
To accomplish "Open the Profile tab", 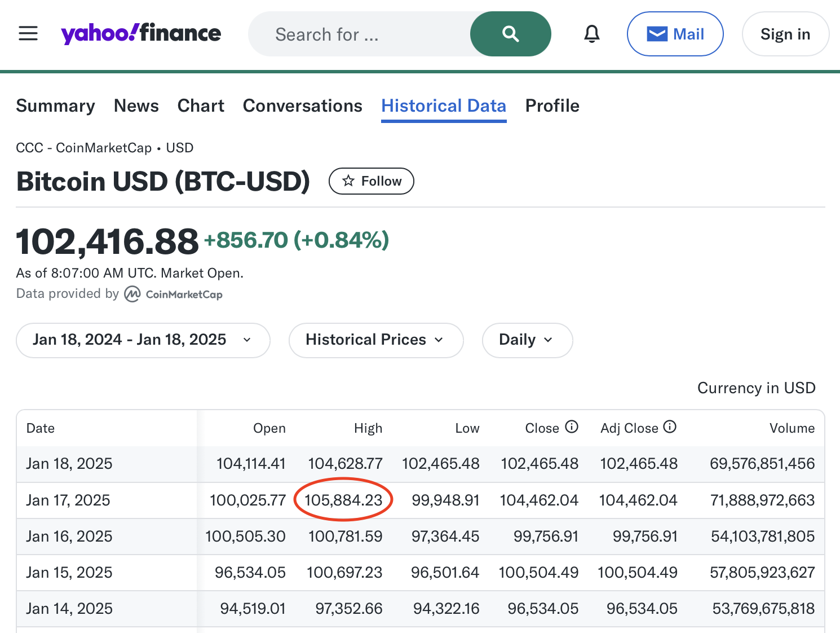I will [x=552, y=106].
